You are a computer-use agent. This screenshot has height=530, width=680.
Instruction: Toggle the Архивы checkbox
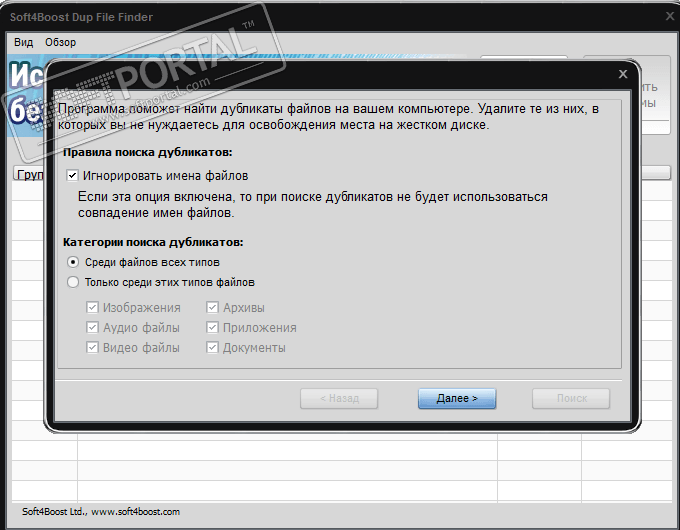[212, 308]
